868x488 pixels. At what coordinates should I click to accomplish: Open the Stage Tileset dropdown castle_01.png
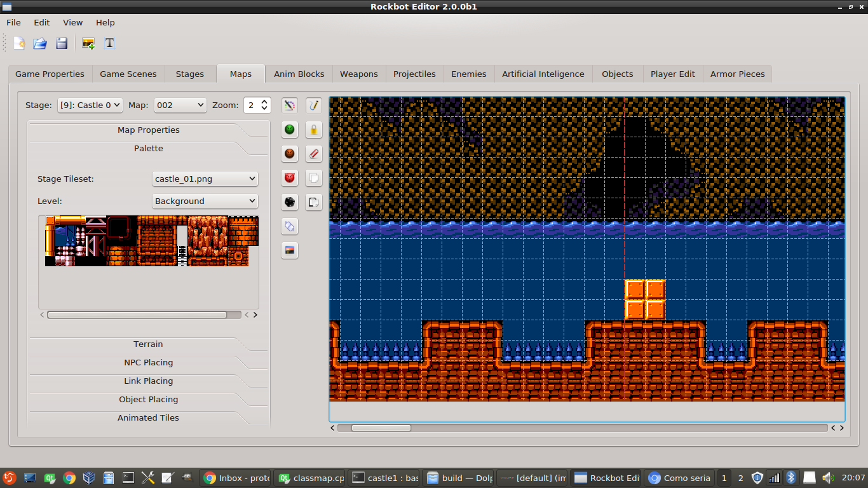coord(205,179)
